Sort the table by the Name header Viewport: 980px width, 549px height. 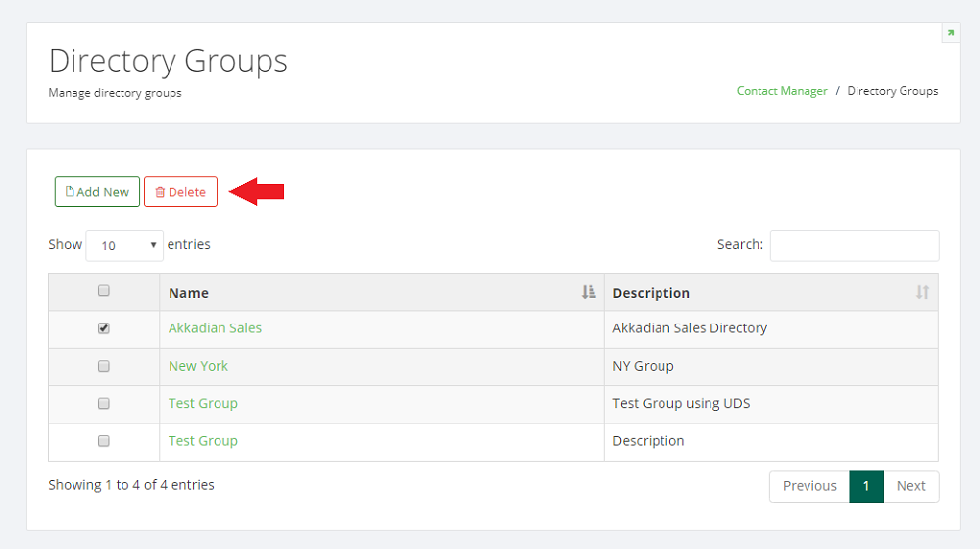(x=188, y=292)
